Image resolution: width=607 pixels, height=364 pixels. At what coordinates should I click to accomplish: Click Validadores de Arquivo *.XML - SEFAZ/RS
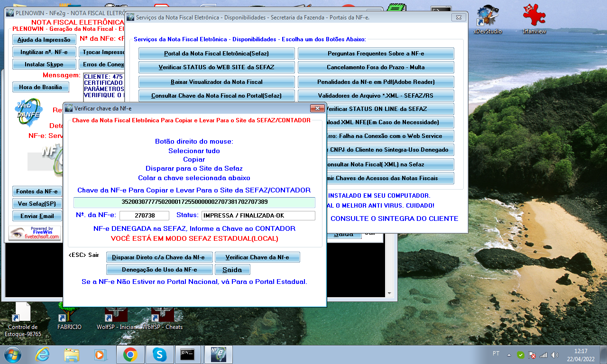pos(376,96)
